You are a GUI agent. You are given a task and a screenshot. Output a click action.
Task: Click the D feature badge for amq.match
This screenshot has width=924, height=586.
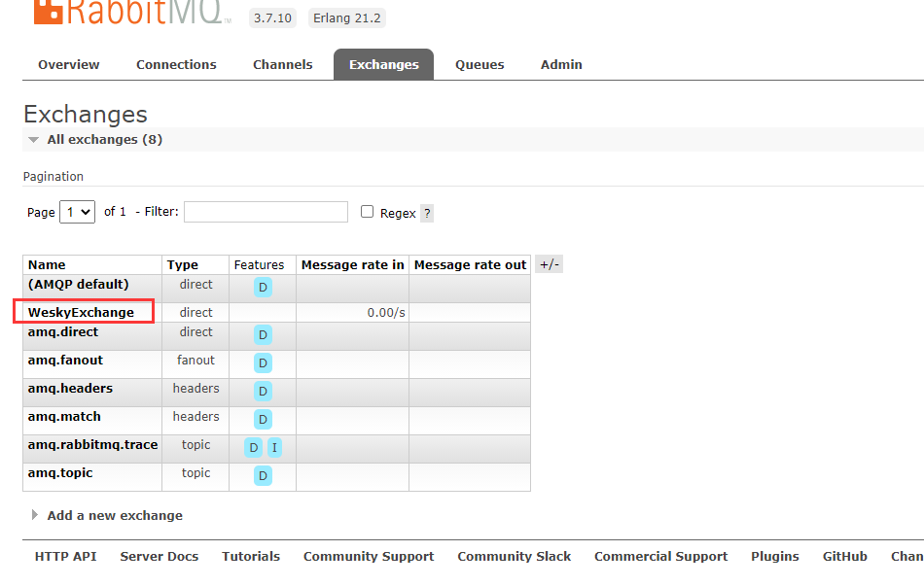[x=263, y=419]
